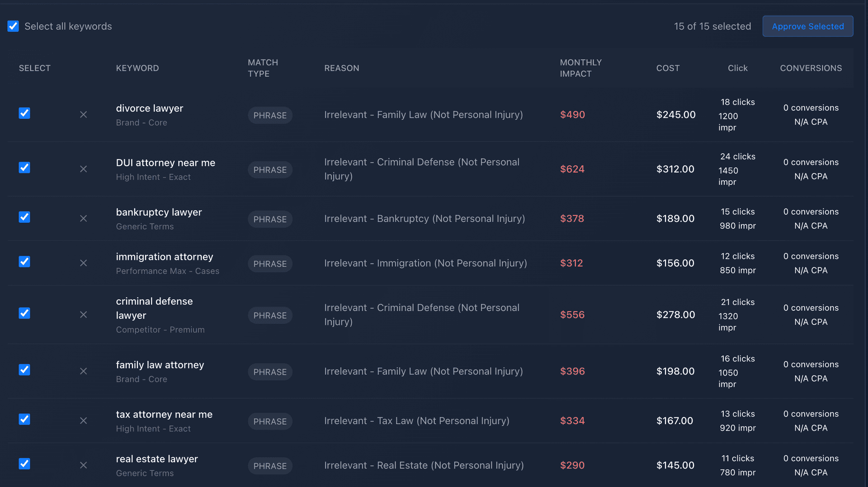Click the $624 monthly impact value
This screenshot has height=487, width=868.
(572, 169)
